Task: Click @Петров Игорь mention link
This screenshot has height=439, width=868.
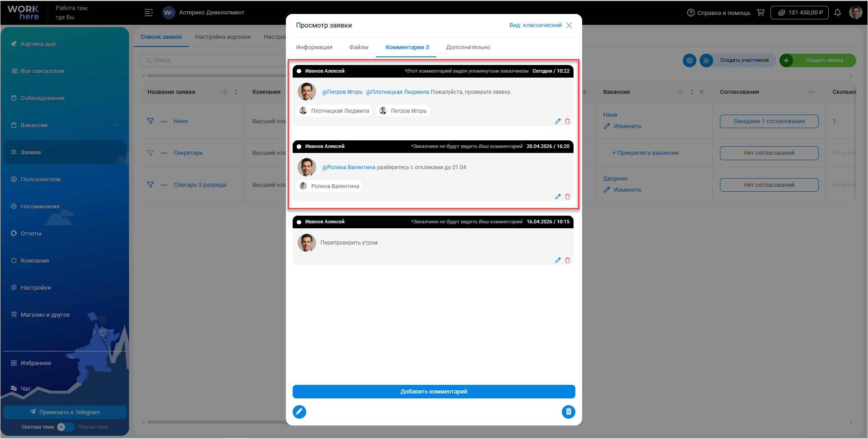Action: pyautogui.click(x=342, y=92)
